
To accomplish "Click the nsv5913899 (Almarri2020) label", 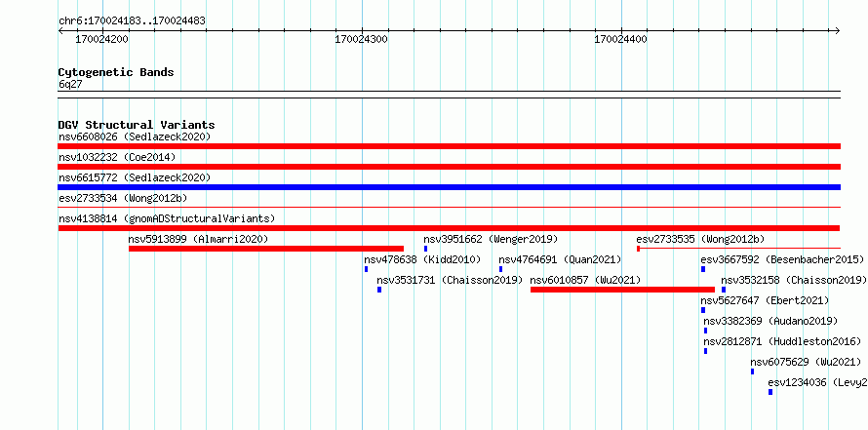I will point(198,239).
